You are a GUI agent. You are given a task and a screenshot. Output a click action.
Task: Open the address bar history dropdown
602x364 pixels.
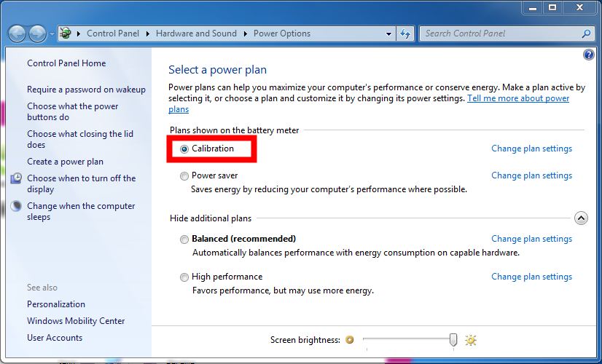click(x=388, y=33)
